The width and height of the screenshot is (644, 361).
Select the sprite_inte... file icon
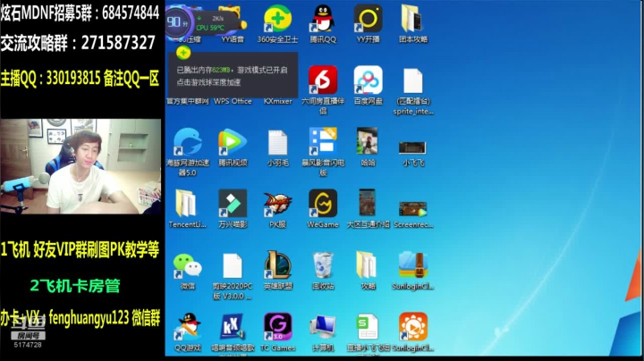click(412, 91)
